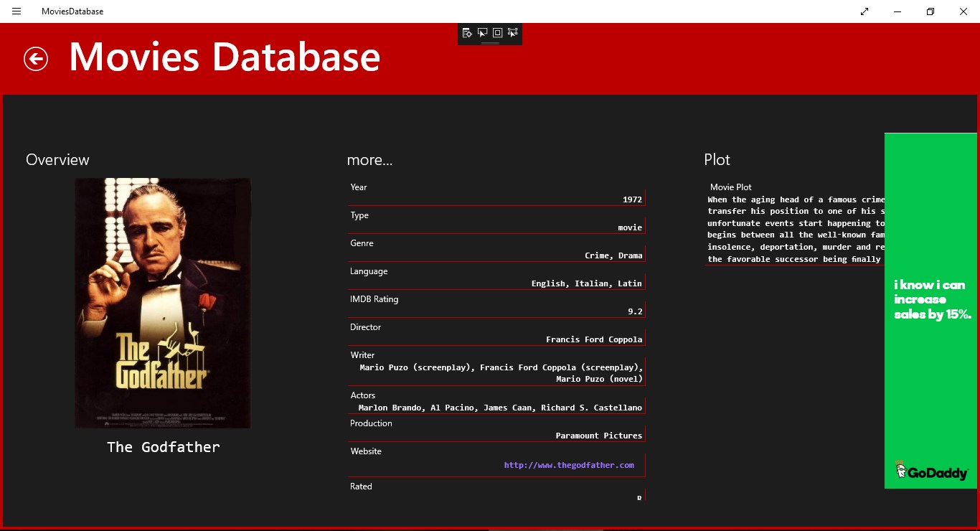The width and height of the screenshot is (980, 531).
Task: Click the 'Movie Plot' label
Action: tap(731, 187)
